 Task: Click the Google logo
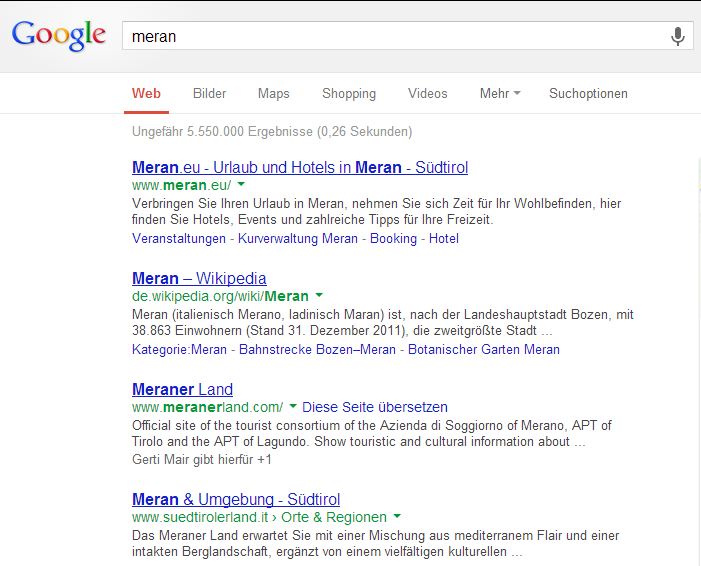pyautogui.click(x=59, y=36)
